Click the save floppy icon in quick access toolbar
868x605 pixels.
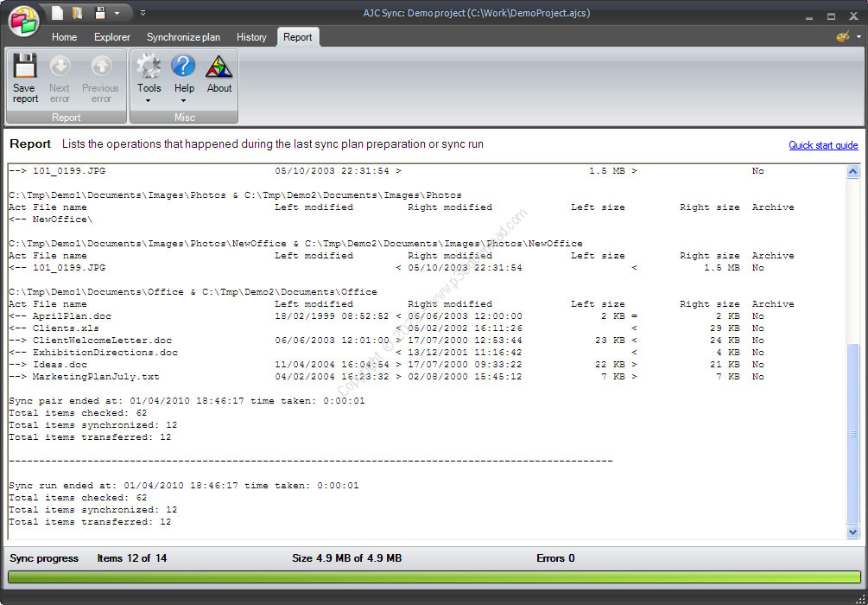tap(100, 13)
